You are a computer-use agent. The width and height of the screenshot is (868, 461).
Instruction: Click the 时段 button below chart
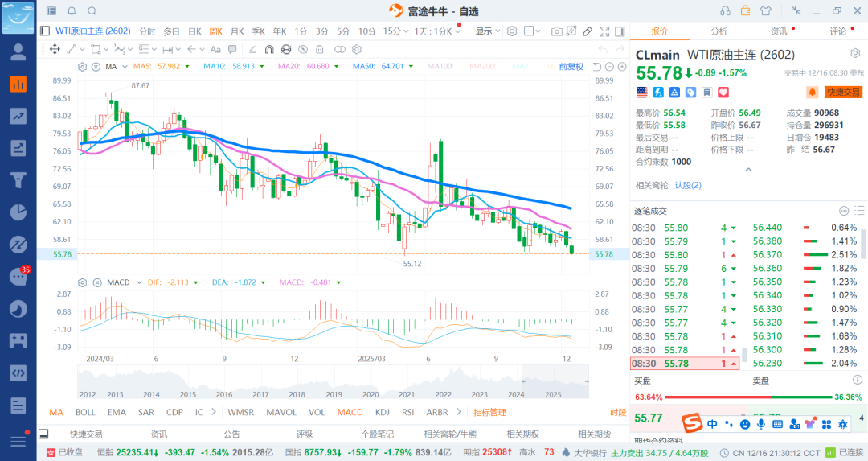[x=618, y=412]
